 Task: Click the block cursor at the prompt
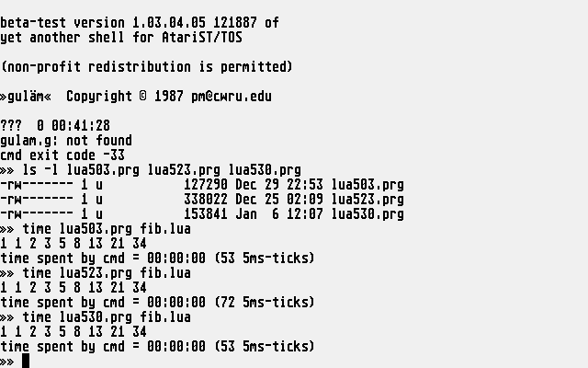26,361
